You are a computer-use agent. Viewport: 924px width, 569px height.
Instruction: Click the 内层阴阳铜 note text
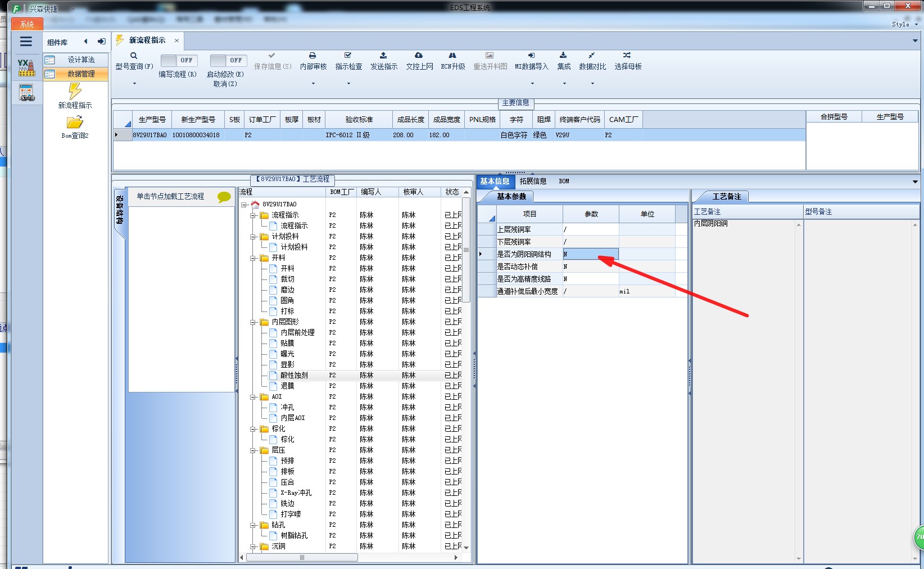710,224
